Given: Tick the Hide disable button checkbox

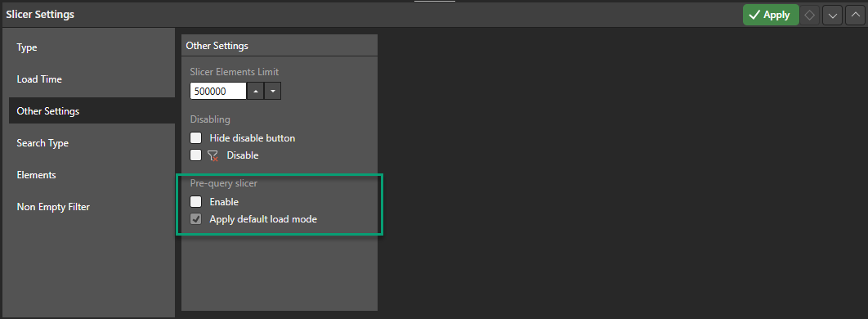Looking at the screenshot, I should tap(196, 138).
